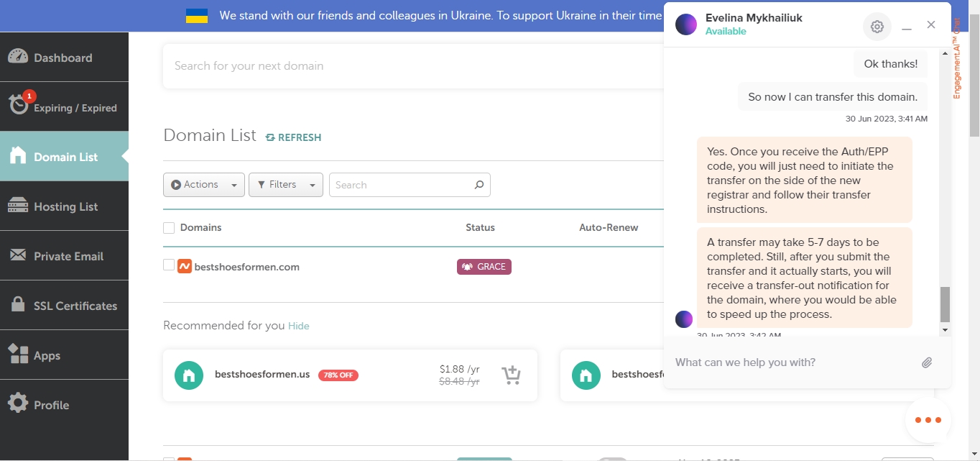This screenshot has width=980, height=461.
Task: Click the orange three-dots chat bubble
Action: pyautogui.click(x=928, y=420)
